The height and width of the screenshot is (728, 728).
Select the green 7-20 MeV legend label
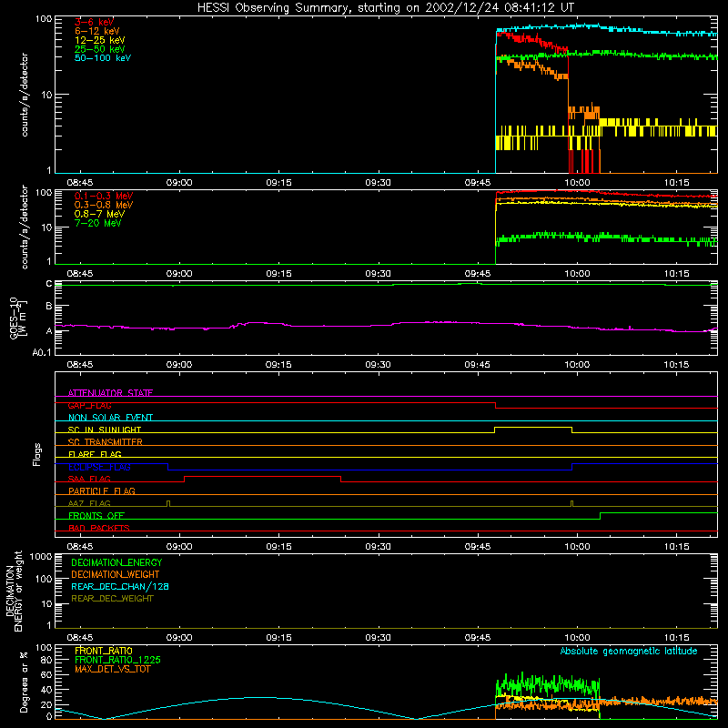click(97, 223)
